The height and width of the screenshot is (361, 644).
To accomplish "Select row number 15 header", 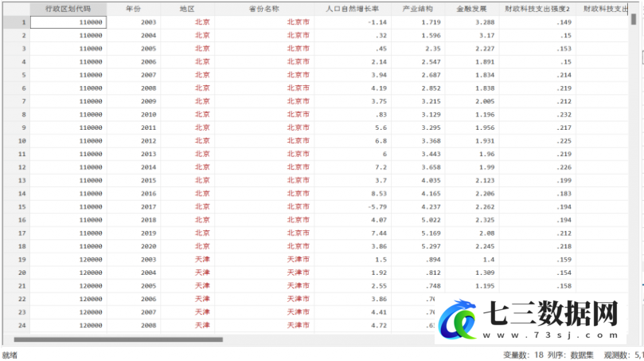I will click(17, 207).
